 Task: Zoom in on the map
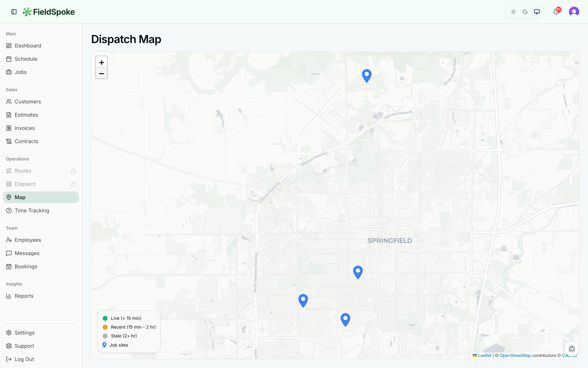[102, 62]
